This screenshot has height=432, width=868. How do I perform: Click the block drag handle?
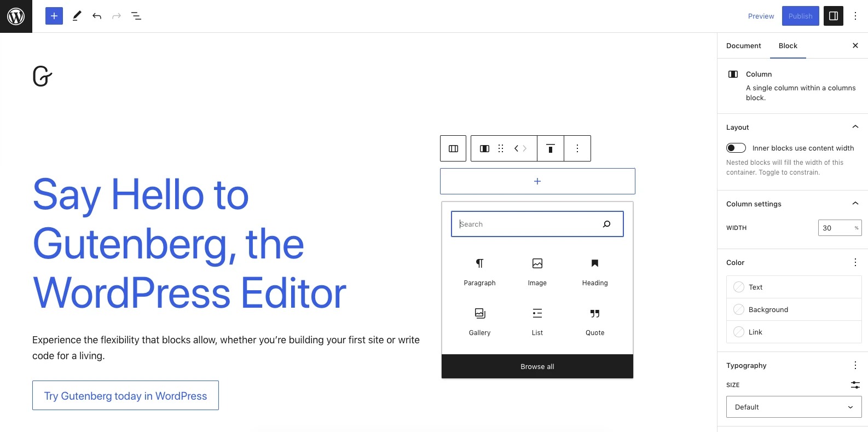[x=501, y=148]
